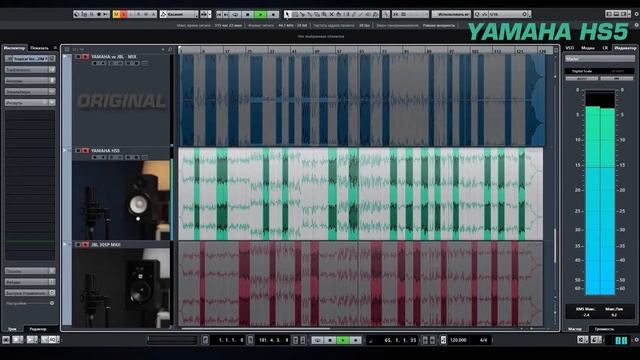
Task: Switch to the Громкость tab below meter
Action: click(x=604, y=329)
